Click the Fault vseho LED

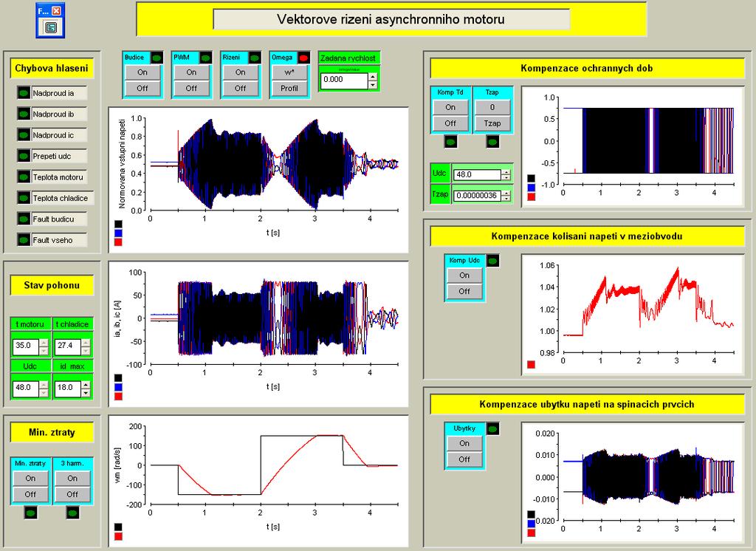tap(24, 240)
